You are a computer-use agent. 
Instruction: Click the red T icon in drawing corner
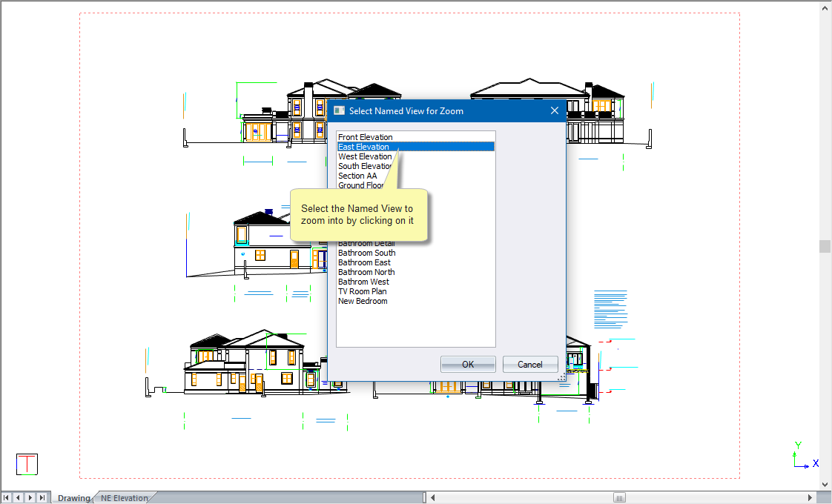[x=27, y=465]
